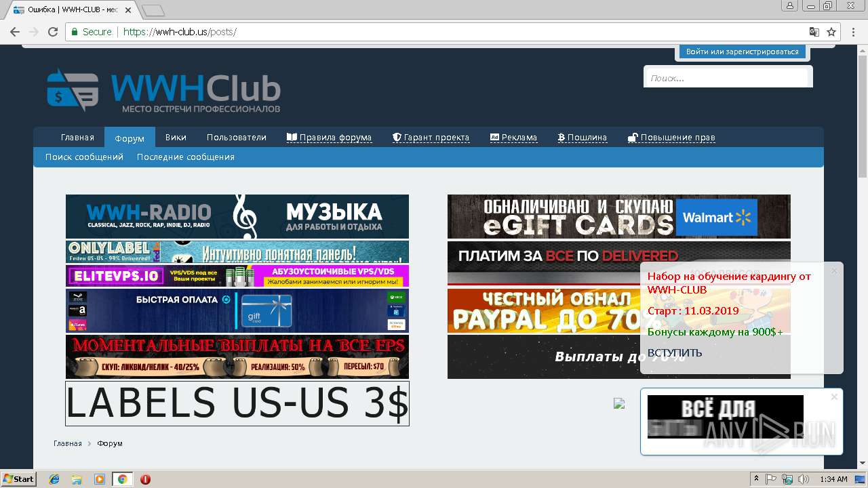Image resolution: width=868 pixels, height=488 pixels.
Task: Click the Action Center flag tray icon
Action: pyautogui.click(x=771, y=479)
